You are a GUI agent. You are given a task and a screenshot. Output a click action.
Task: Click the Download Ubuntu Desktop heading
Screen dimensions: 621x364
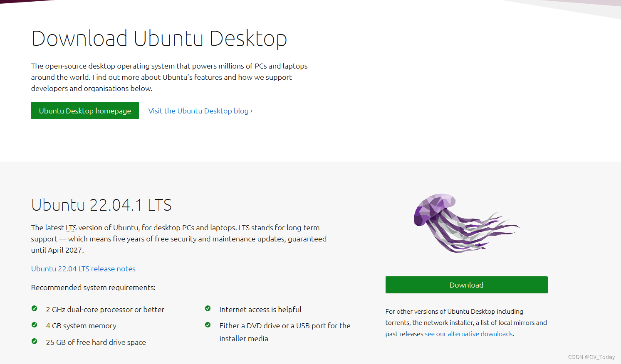159,38
